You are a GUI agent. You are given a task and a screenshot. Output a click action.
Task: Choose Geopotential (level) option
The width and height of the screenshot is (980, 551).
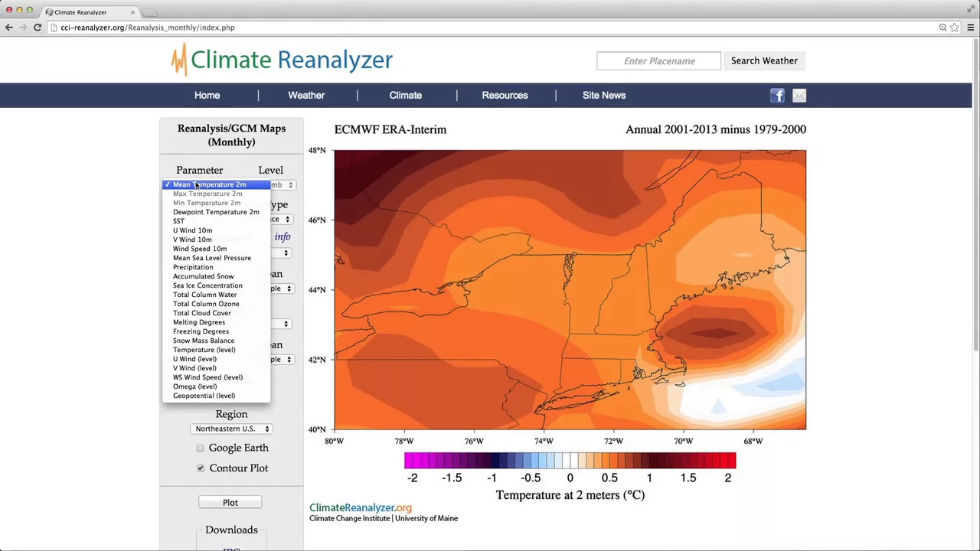tap(216, 396)
